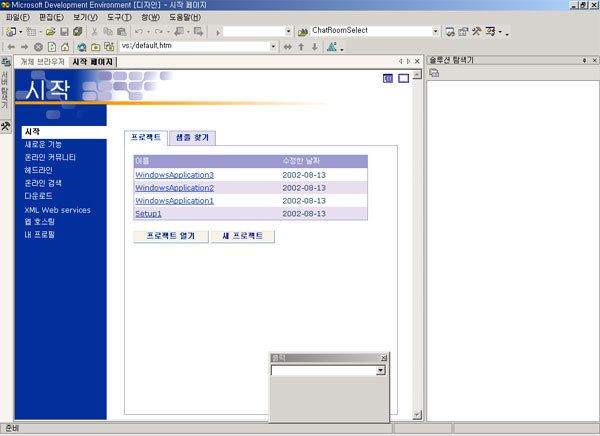Click the 새 프로젝트 button

coord(243,236)
